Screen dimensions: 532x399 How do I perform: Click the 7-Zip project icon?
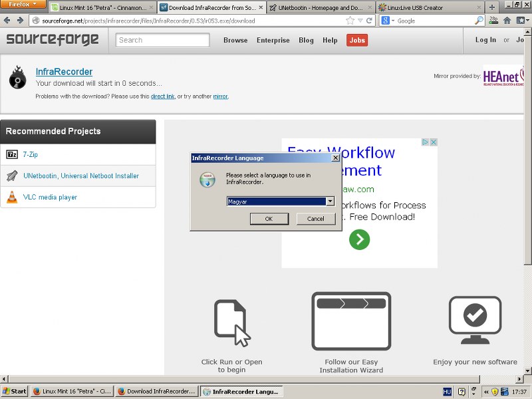coord(12,155)
